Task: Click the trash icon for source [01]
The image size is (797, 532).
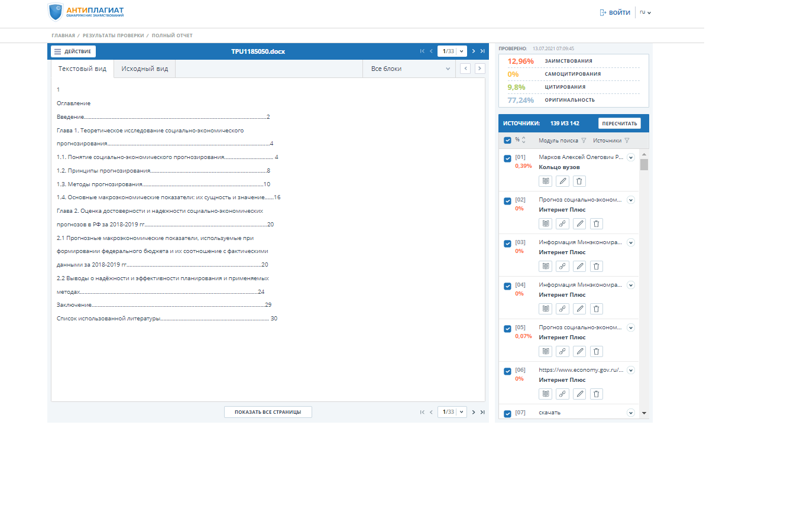Action: click(579, 181)
